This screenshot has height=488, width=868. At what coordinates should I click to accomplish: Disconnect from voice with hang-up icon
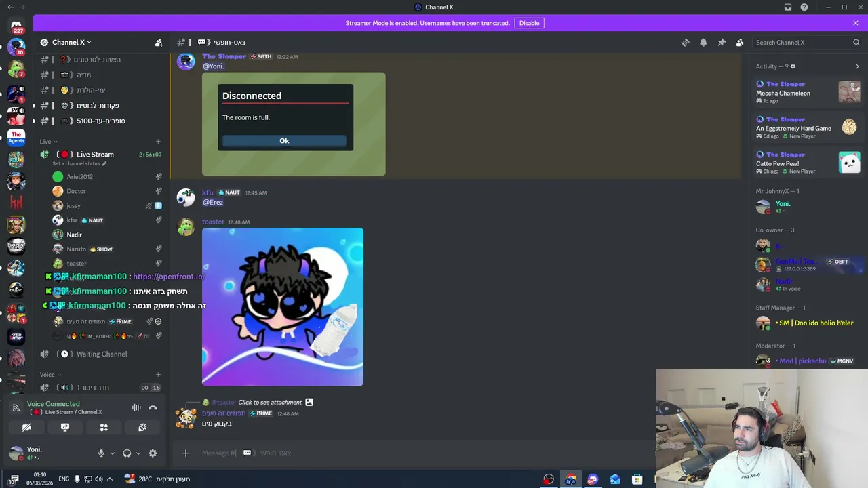coord(153,407)
